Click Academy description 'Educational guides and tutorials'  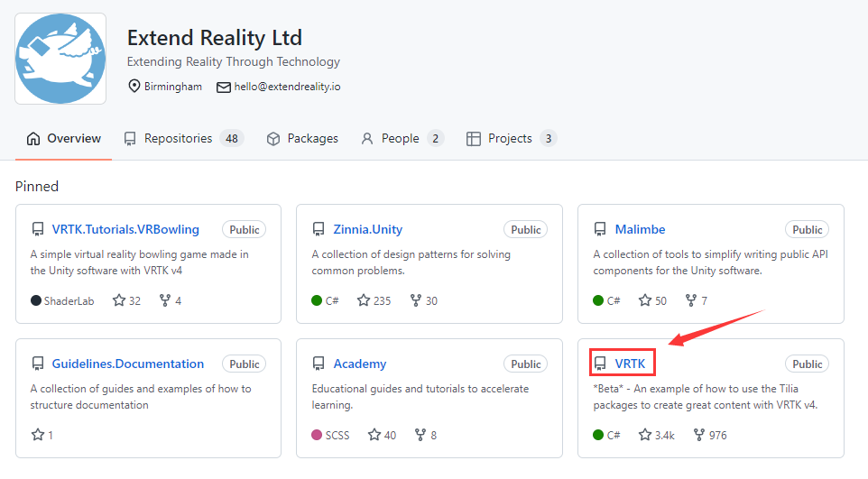(420, 397)
